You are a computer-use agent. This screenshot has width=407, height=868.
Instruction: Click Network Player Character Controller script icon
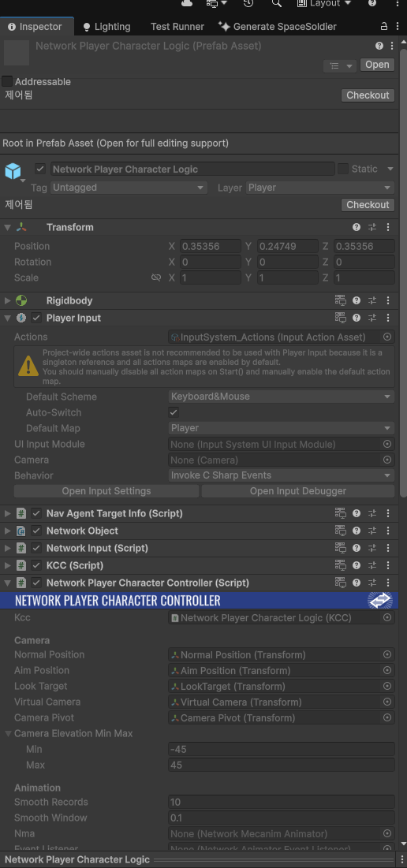click(21, 583)
